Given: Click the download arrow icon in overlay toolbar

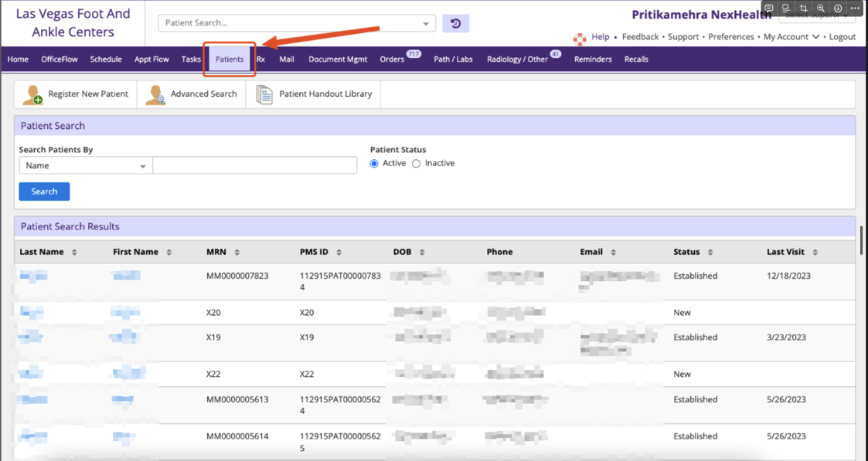Looking at the screenshot, I should point(838,8).
